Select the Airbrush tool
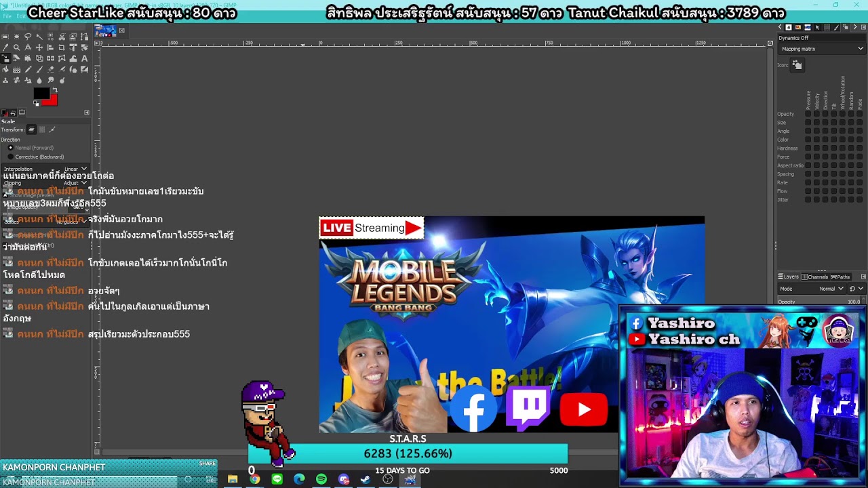The image size is (868, 488). click(62, 69)
